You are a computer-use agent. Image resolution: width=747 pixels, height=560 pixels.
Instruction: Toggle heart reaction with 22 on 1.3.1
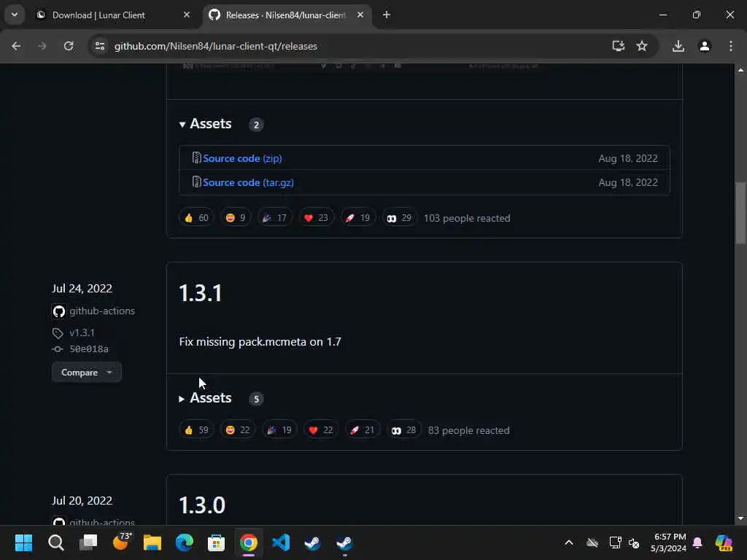tap(321, 430)
